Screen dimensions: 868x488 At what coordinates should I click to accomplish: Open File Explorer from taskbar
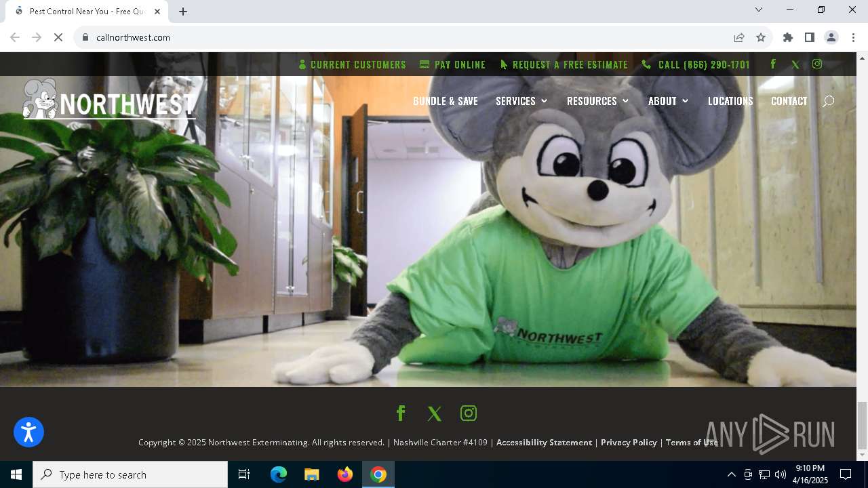point(311,474)
